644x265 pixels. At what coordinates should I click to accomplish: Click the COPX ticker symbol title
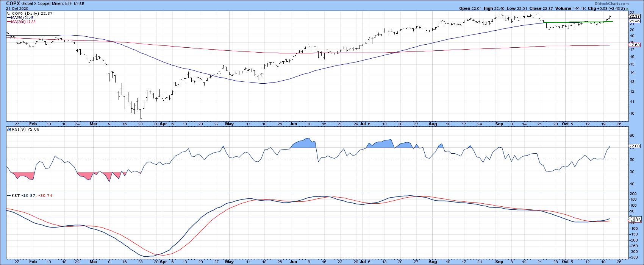tap(13, 3)
